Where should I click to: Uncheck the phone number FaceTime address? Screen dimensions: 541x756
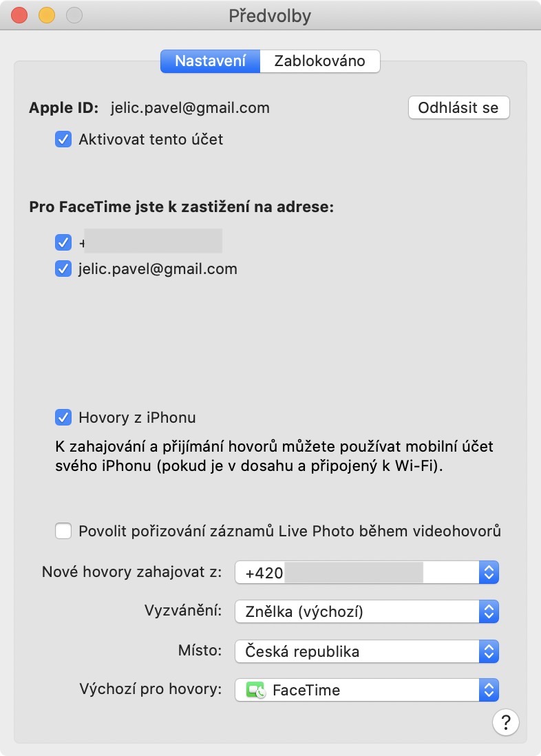point(63,242)
